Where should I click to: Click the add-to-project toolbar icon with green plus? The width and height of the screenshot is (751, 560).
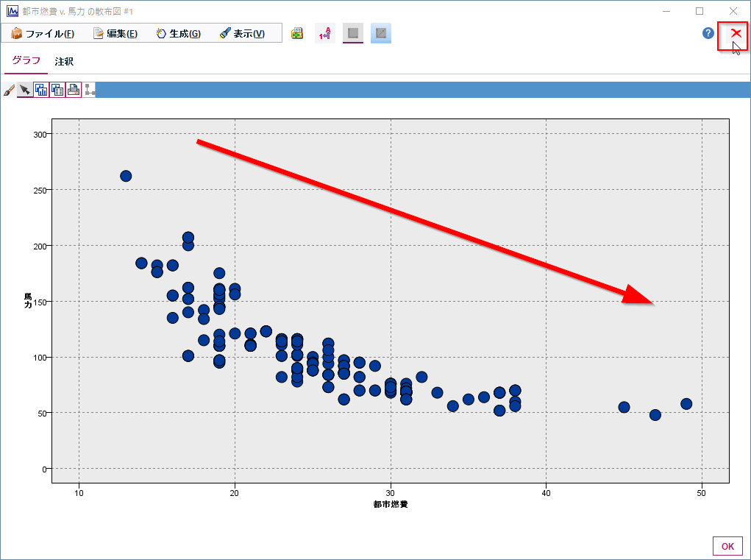click(297, 34)
